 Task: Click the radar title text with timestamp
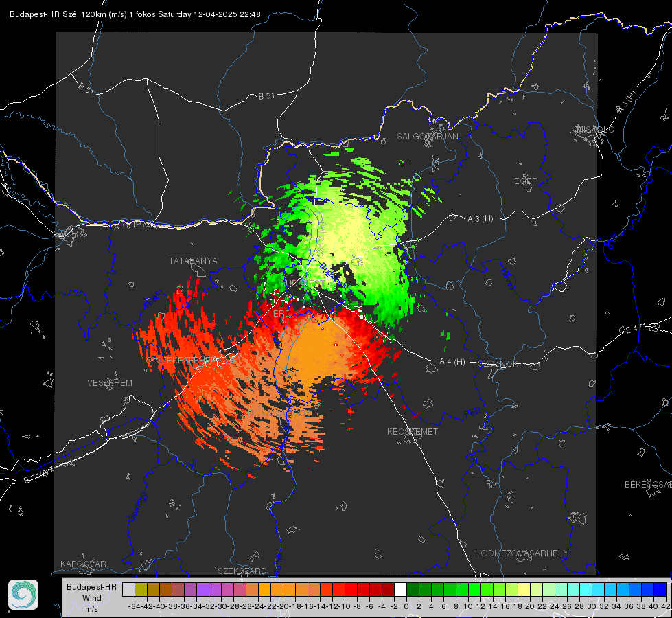(x=135, y=14)
